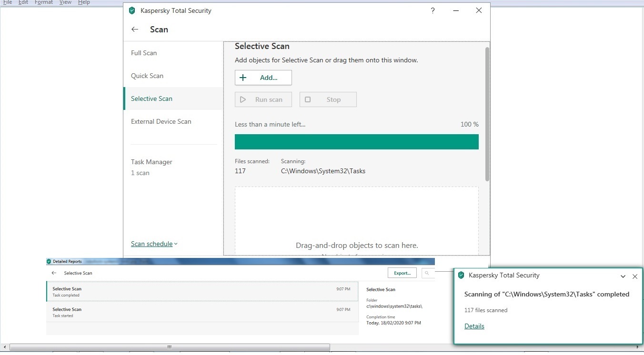This screenshot has width=644, height=355.
Task: Go back in Detailed Reports window
Action: [54, 273]
